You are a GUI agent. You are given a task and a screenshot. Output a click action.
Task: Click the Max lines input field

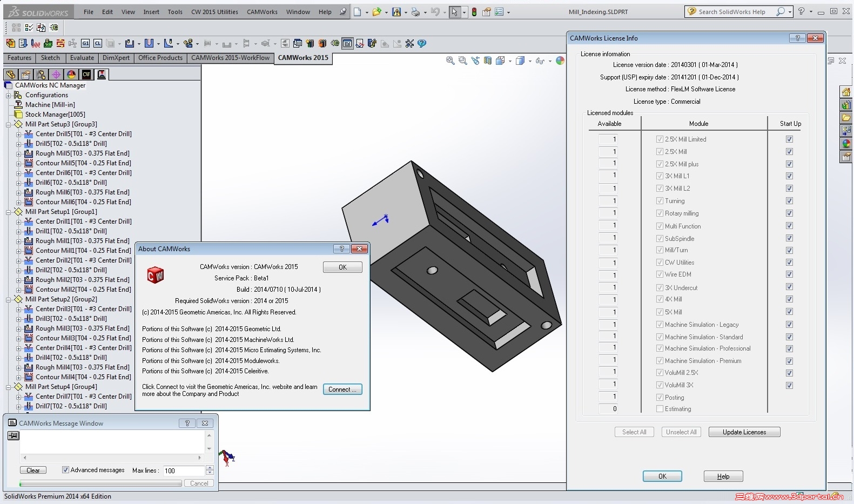(184, 471)
